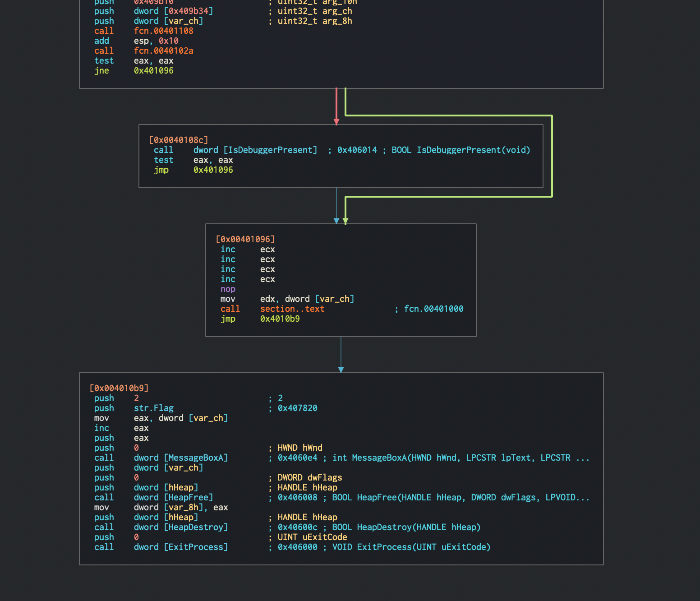This screenshot has width=700, height=601.
Task: Jump to the 0x4010b9 jmp target
Action: [280, 319]
